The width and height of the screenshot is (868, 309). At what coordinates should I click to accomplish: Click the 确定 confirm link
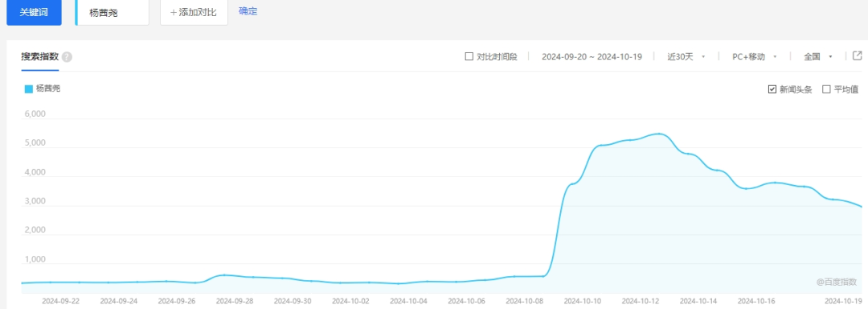(x=248, y=11)
